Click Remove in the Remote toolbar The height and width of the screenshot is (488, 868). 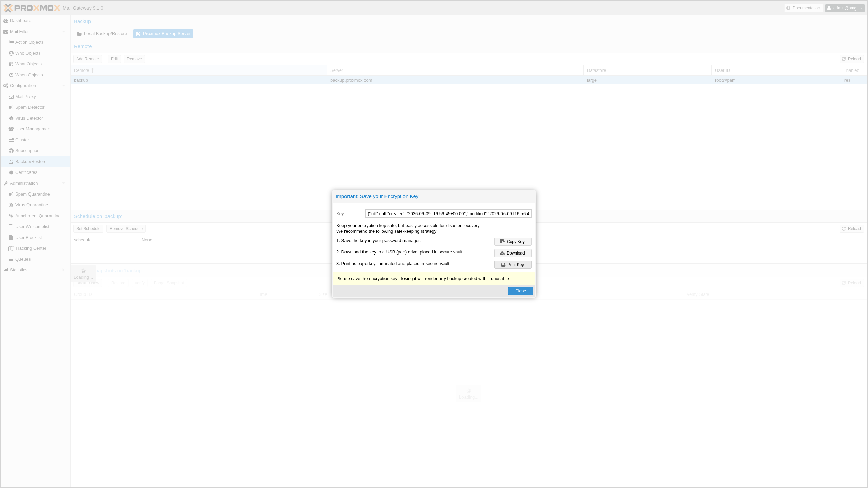(134, 59)
